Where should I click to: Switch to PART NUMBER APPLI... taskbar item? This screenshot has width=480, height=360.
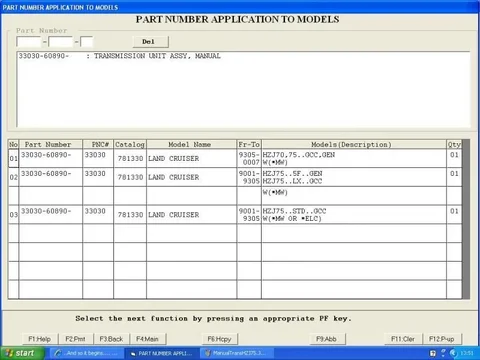tap(162, 353)
